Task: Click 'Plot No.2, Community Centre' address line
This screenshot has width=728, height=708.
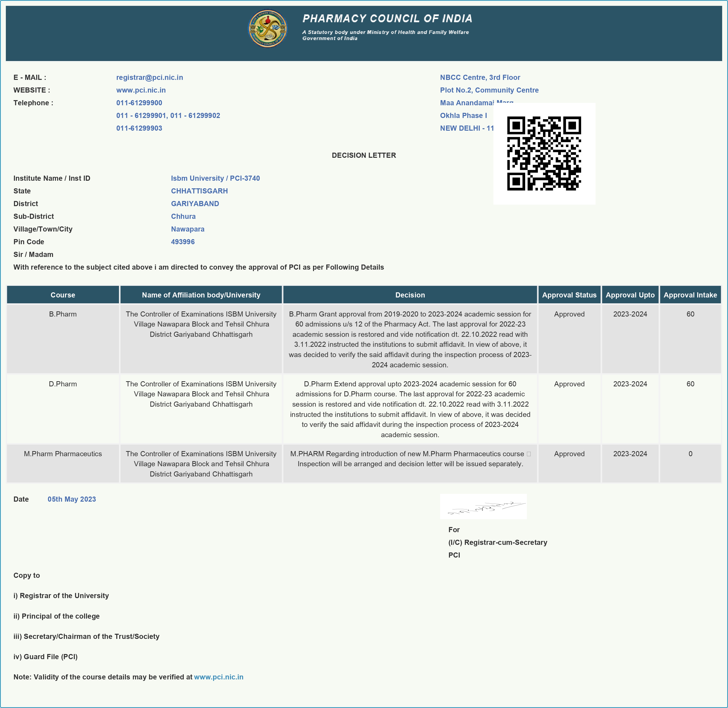Action: (489, 90)
